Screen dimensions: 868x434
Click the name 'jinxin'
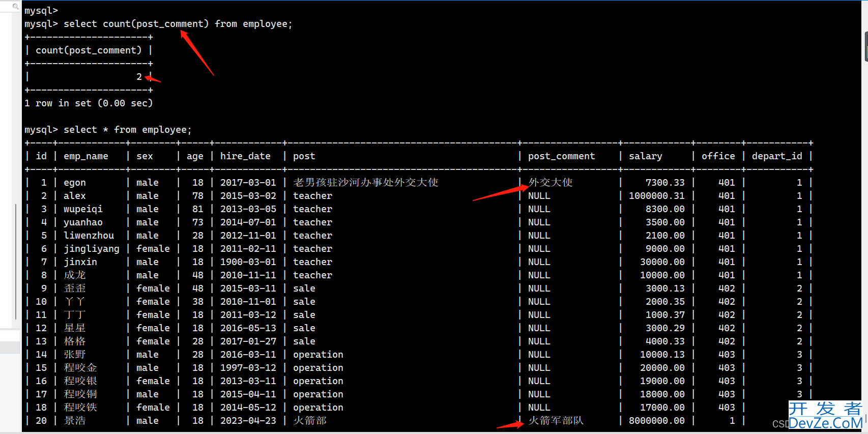[80, 262]
